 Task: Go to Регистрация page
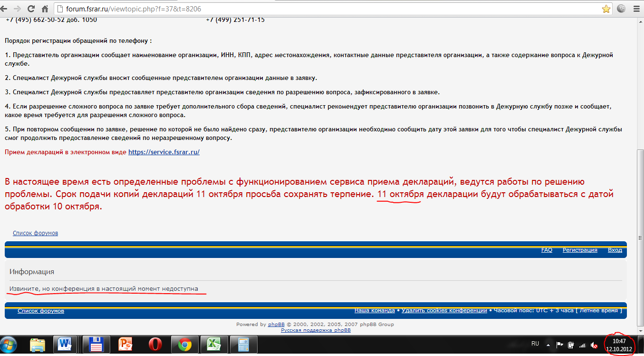[x=580, y=250]
